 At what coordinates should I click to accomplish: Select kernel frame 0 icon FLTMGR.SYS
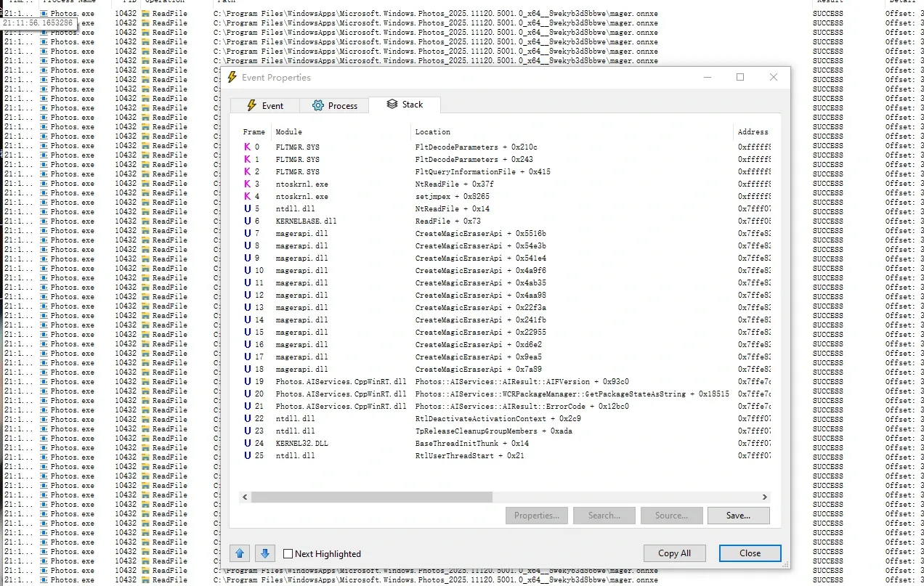click(248, 147)
